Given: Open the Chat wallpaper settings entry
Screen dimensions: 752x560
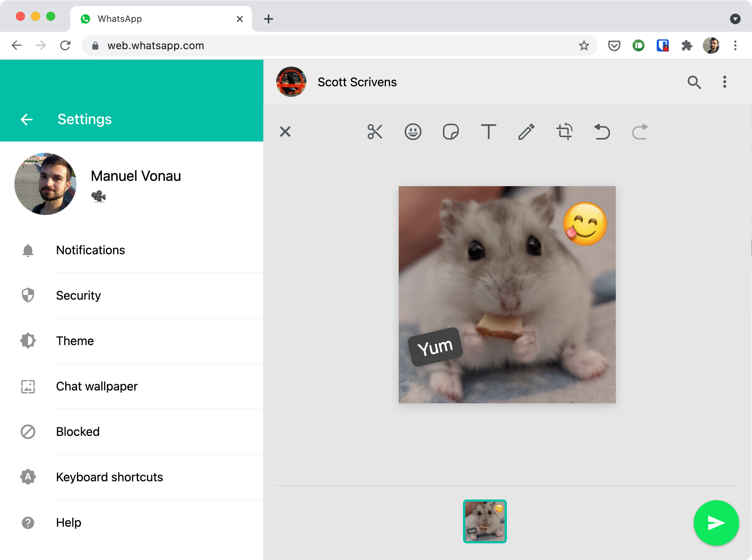Looking at the screenshot, I should point(97,386).
